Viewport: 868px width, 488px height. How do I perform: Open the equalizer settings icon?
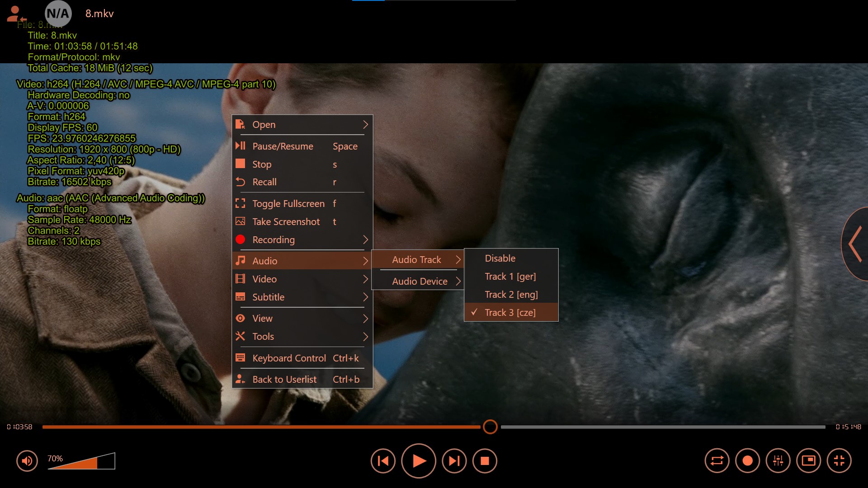point(778,461)
